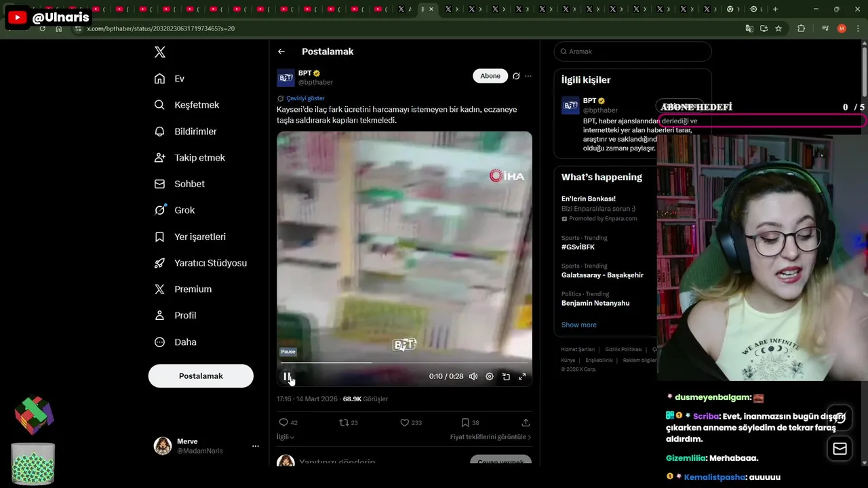This screenshot has width=868, height=488.
Task: Open browser extensions puzzle icon
Action: [x=801, y=28]
